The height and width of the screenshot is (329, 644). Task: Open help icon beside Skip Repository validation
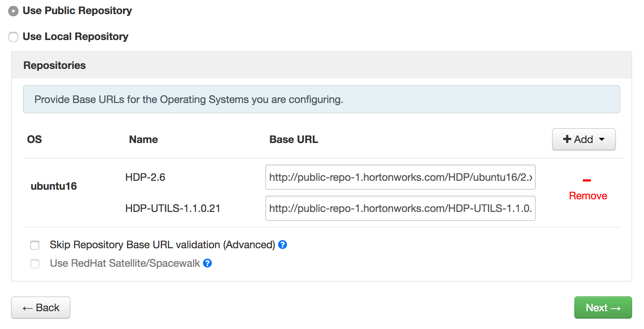[x=282, y=245]
